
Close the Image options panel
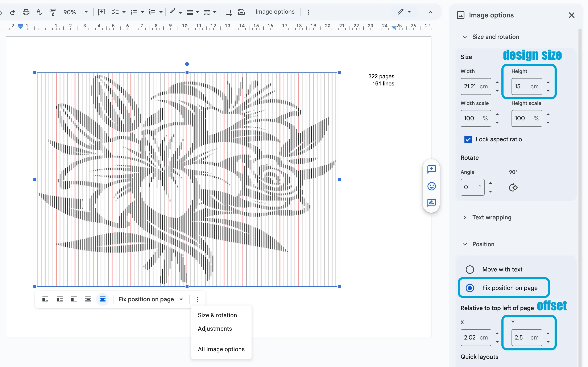(x=571, y=15)
